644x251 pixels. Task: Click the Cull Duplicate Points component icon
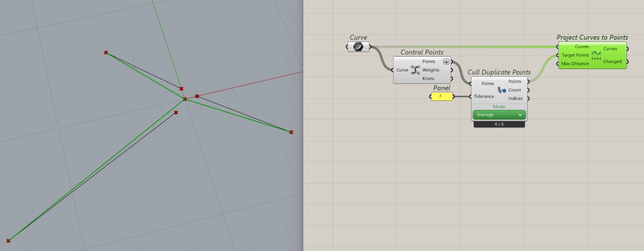[501, 90]
